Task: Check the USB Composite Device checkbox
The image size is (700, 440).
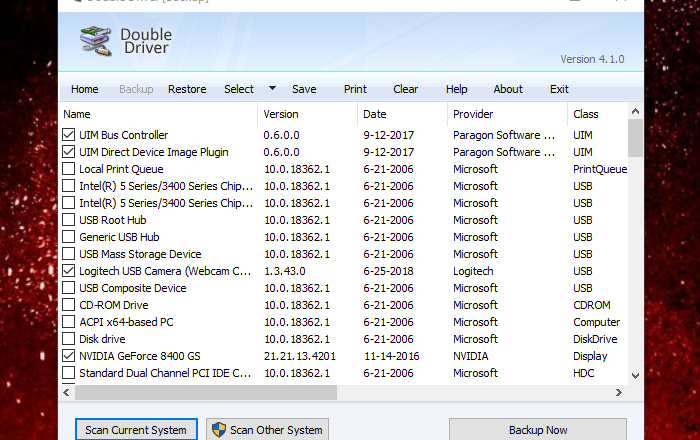Action: point(68,287)
